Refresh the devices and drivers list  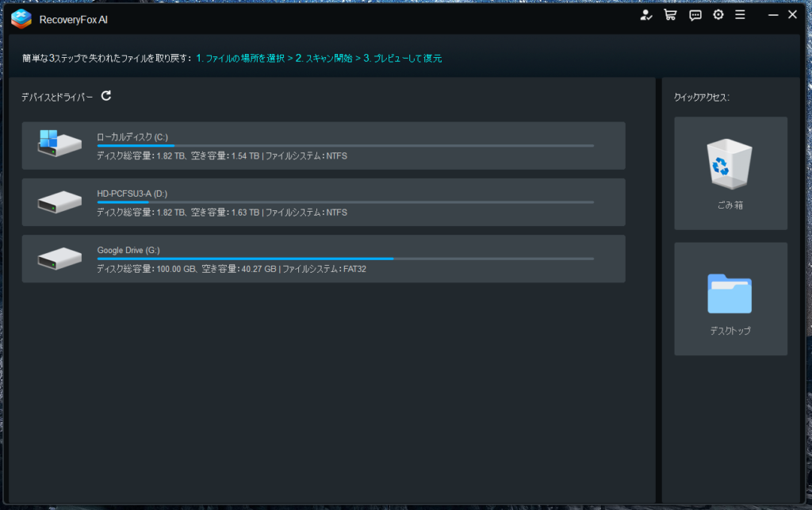[x=106, y=96]
